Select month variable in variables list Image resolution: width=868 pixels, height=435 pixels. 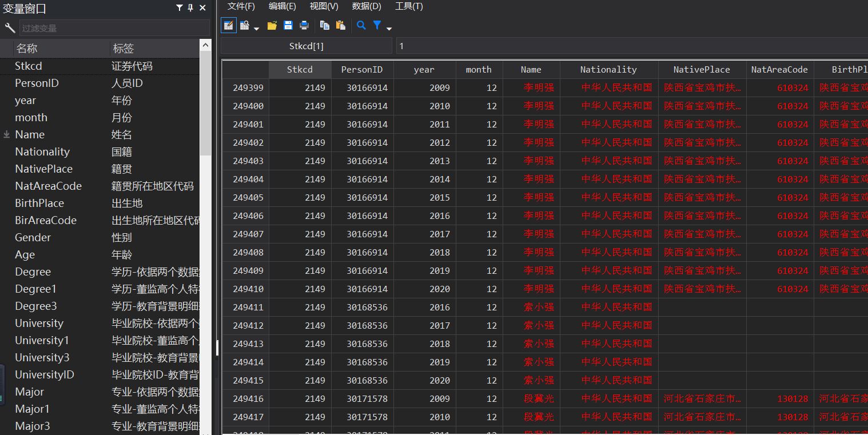point(100,117)
